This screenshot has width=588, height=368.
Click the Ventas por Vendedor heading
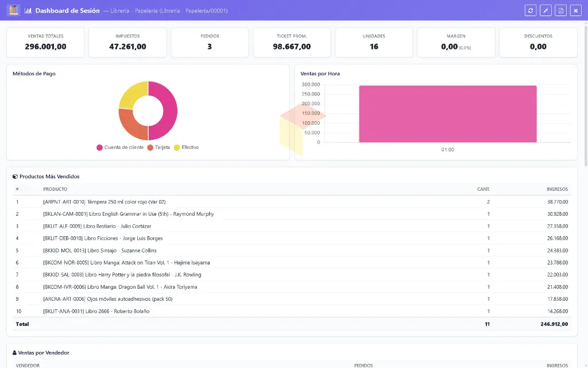[x=44, y=352]
